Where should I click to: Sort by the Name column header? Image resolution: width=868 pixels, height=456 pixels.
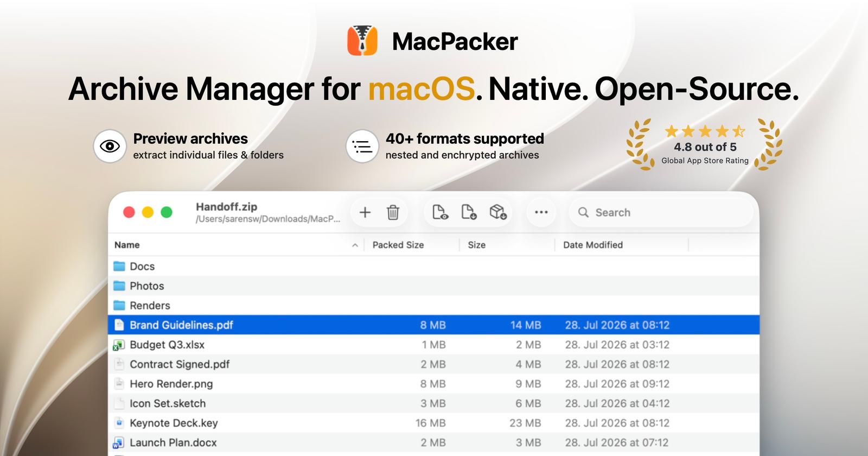point(127,245)
